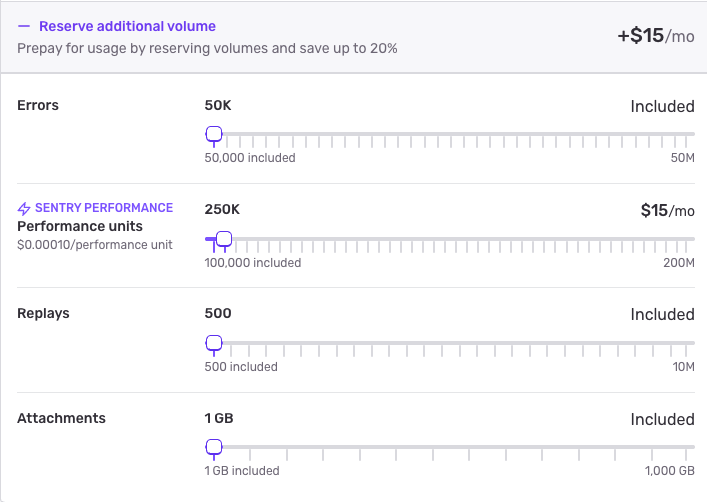The width and height of the screenshot is (707, 502).
Task: Click the Attachments slider handle
Action: click(214, 447)
